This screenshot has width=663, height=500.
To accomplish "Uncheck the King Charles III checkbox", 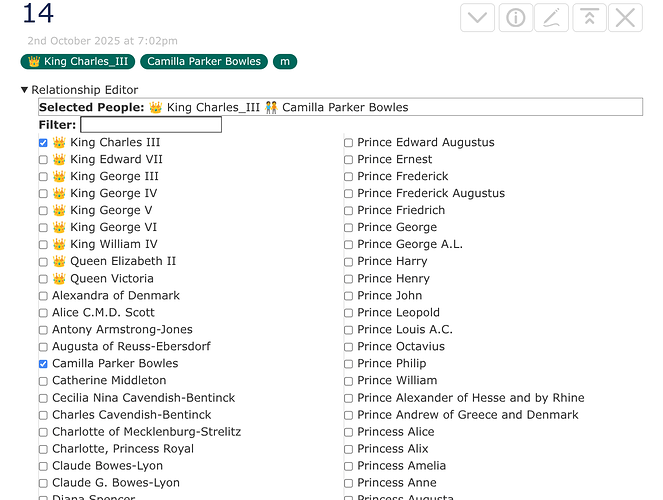I will [43, 143].
